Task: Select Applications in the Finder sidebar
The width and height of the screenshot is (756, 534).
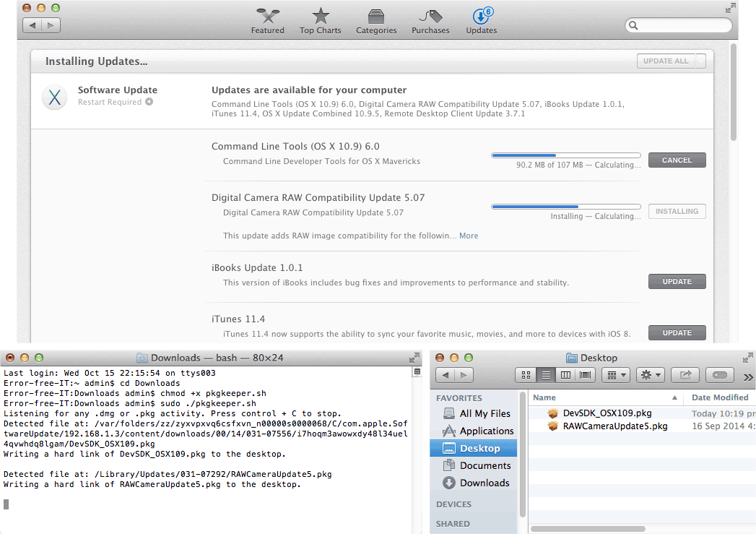Action: click(486, 431)
